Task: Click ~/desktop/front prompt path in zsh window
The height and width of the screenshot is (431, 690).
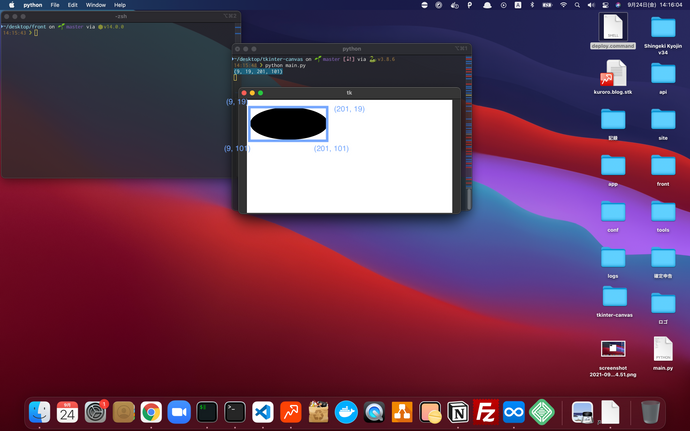Action: 26,27
